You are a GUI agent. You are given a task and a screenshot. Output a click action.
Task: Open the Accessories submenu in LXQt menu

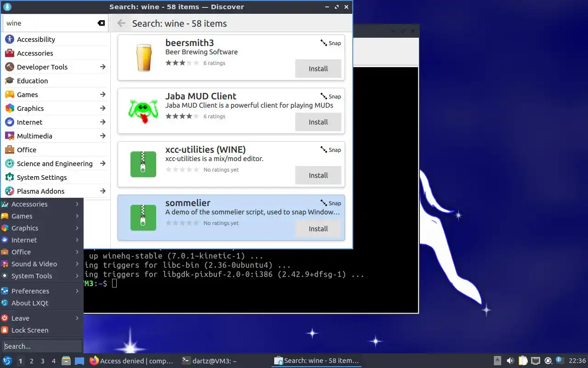pyautogui.click(x=41, y=204)
